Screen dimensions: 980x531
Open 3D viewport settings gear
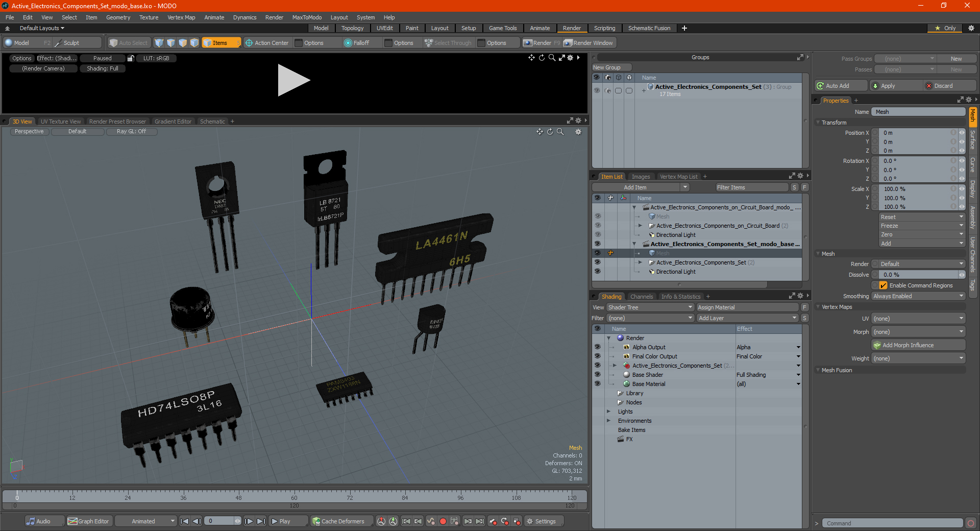click(578, 132)
